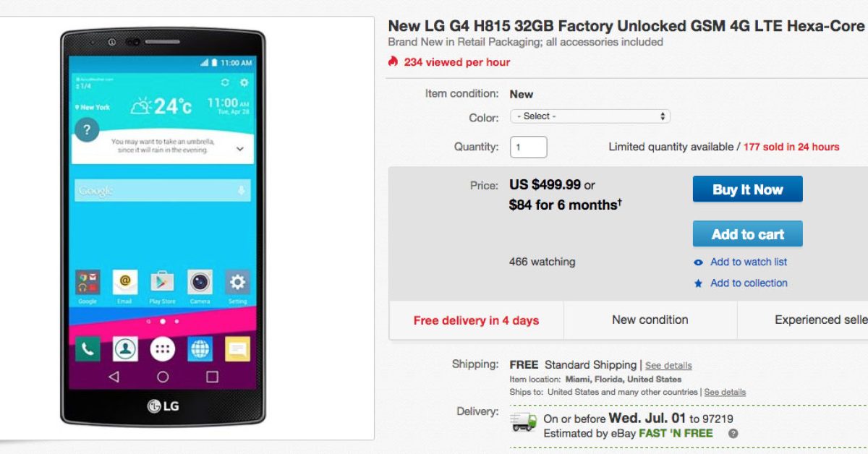Open ships to See details link
This screenshot has width=868, height=454.
coord(725,392)
